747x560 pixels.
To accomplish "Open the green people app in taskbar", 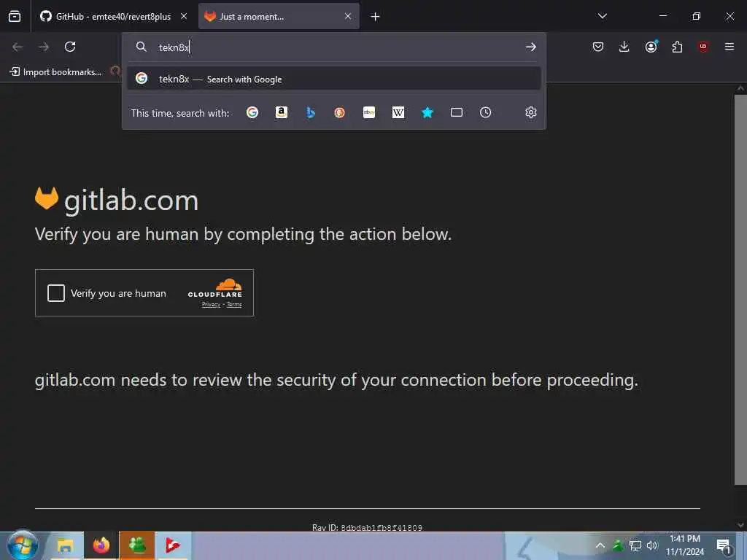I will tap(136, 545).
